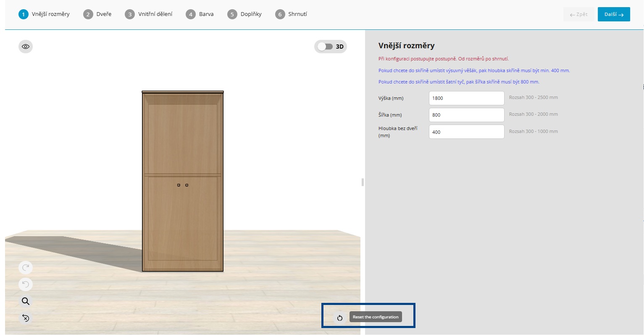Click the magnifying glass zoom icon

26,301
